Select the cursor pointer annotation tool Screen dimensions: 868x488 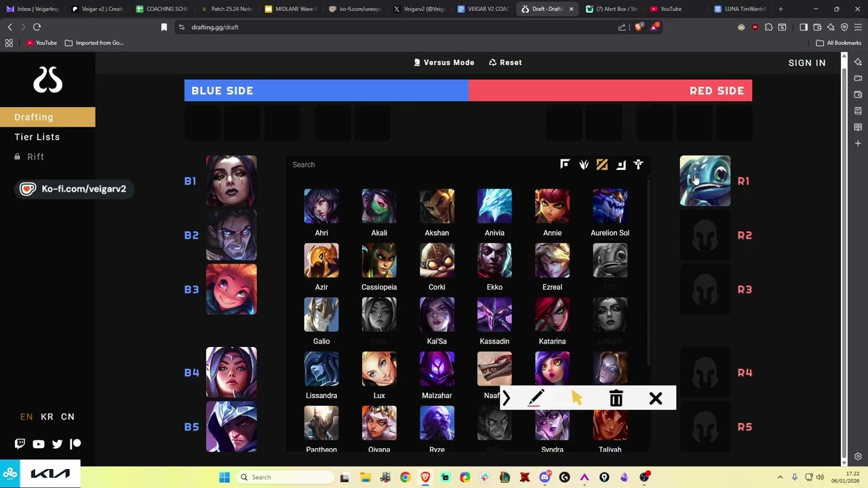coord(576,399)
